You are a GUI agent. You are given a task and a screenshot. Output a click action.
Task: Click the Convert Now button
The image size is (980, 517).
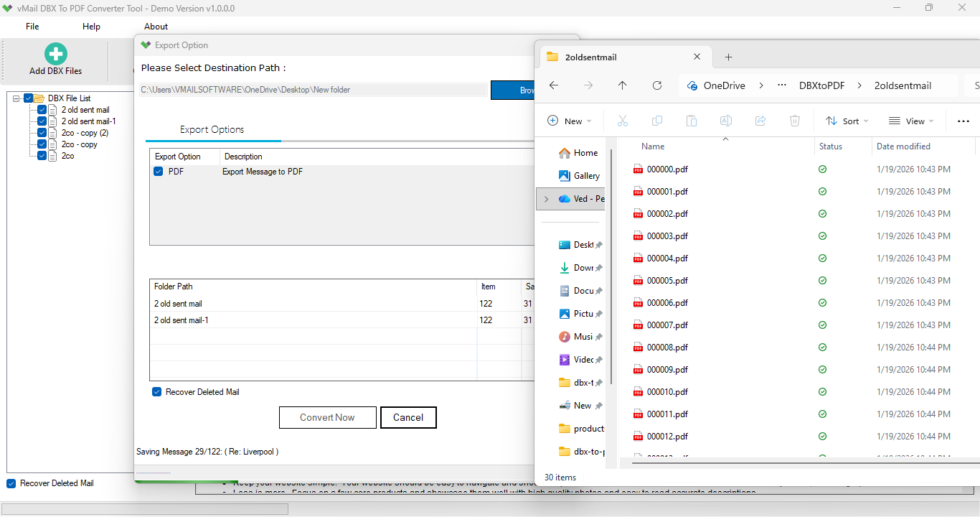pos(328,417)
